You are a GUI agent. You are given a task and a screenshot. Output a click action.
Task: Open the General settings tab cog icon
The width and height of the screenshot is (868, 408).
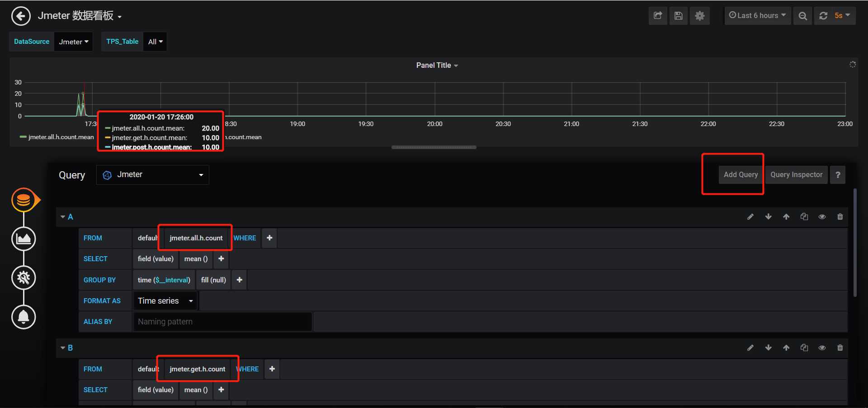pos(24,277)
